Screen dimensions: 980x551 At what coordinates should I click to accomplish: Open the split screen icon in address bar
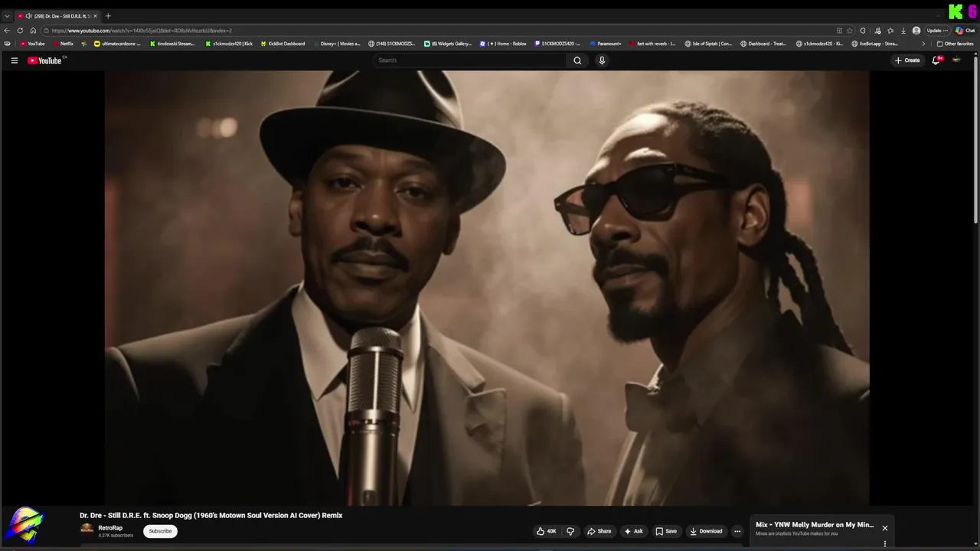pyautogui.click(x=839, y=31)
